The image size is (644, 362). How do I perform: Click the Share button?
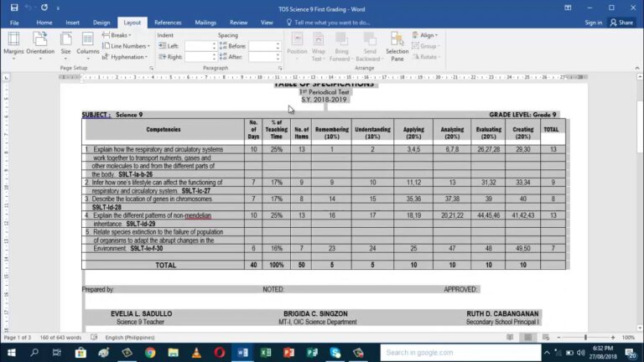[x=621, y=23]
